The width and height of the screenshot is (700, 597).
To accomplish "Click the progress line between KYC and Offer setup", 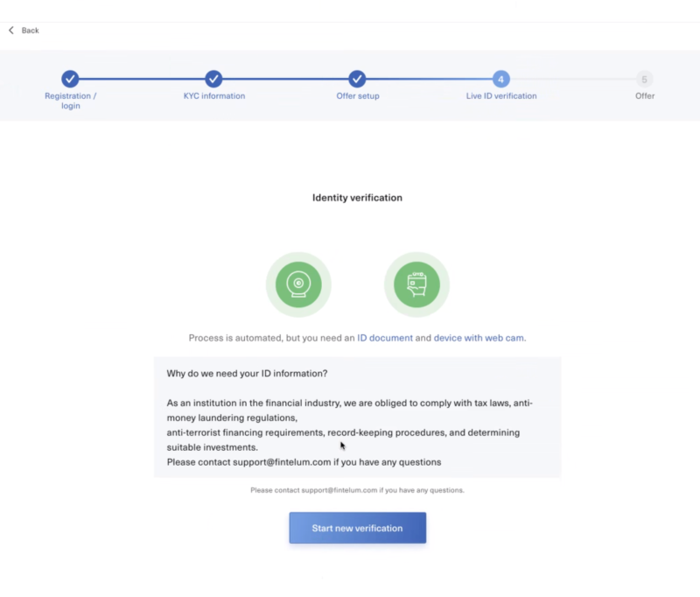I will click(286, 79).
